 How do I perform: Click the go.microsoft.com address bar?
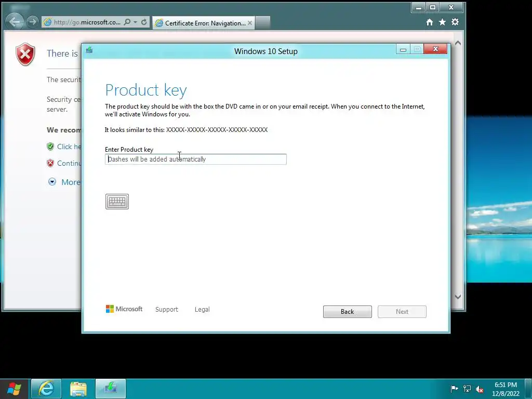click(87, 22)
